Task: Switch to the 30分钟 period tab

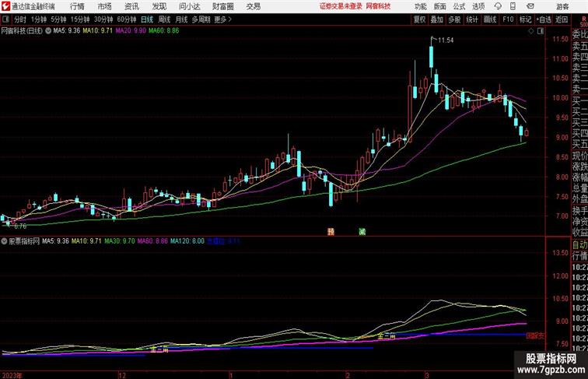Action: tap(103, 19)
